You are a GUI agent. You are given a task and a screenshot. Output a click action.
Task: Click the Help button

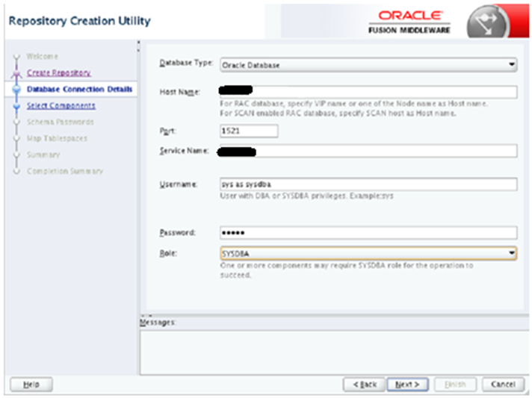31,385
